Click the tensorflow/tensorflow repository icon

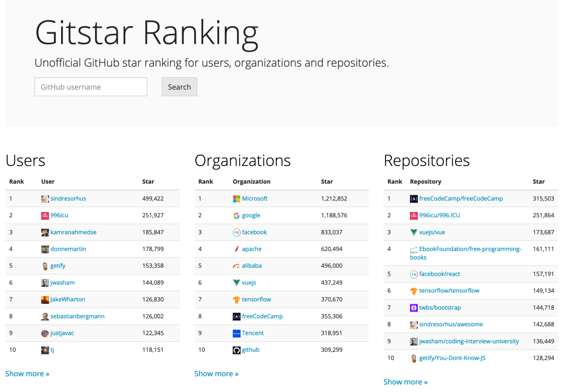click(414, 291)
